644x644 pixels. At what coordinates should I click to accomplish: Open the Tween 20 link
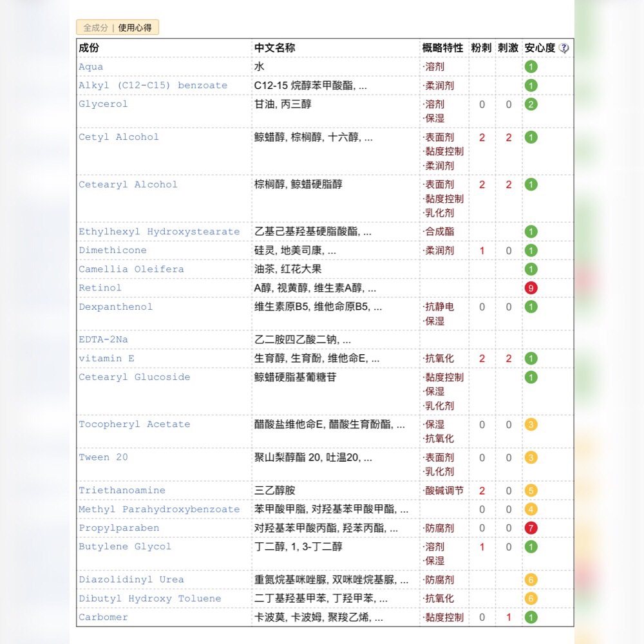point(103,457)
